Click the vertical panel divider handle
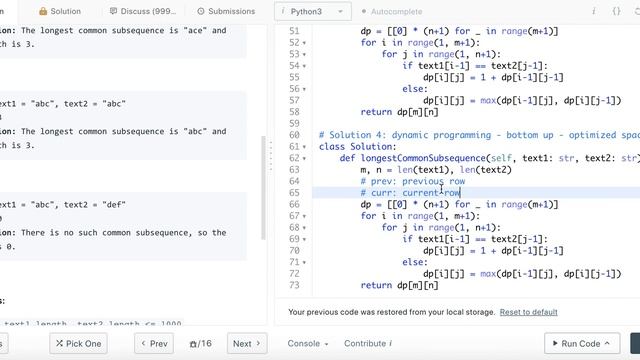The image size is (640, 360). 271,156
